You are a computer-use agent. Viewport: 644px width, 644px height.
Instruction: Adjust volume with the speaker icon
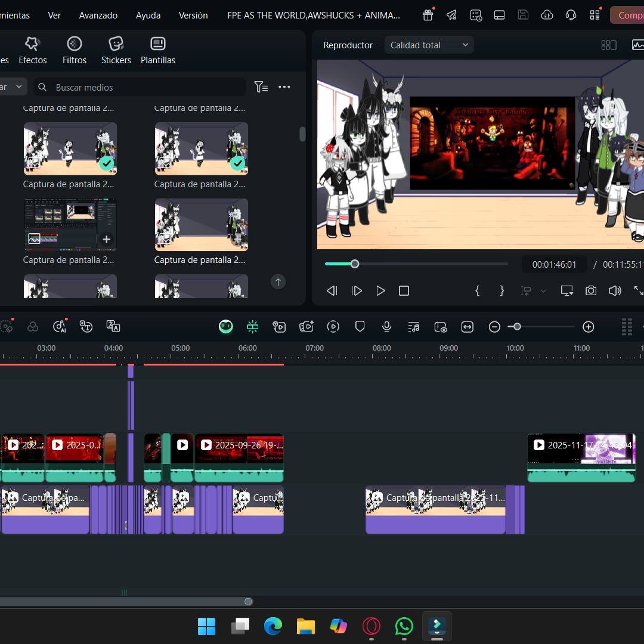615,291
